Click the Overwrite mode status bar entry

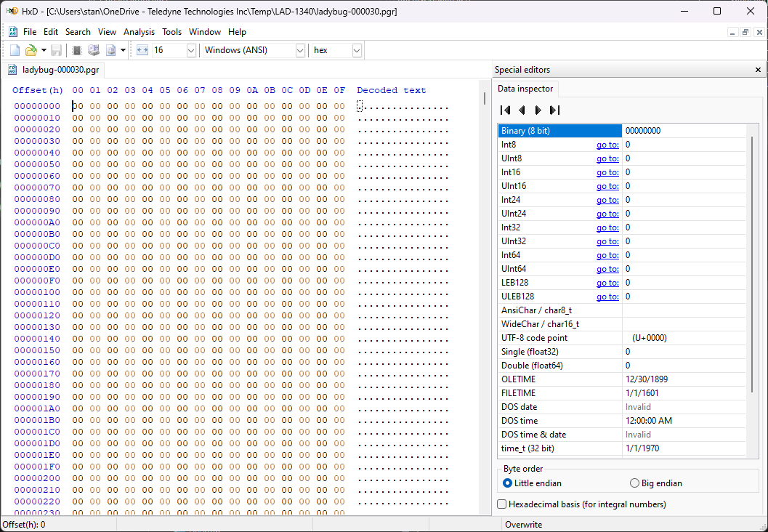[x=523, y=525]
